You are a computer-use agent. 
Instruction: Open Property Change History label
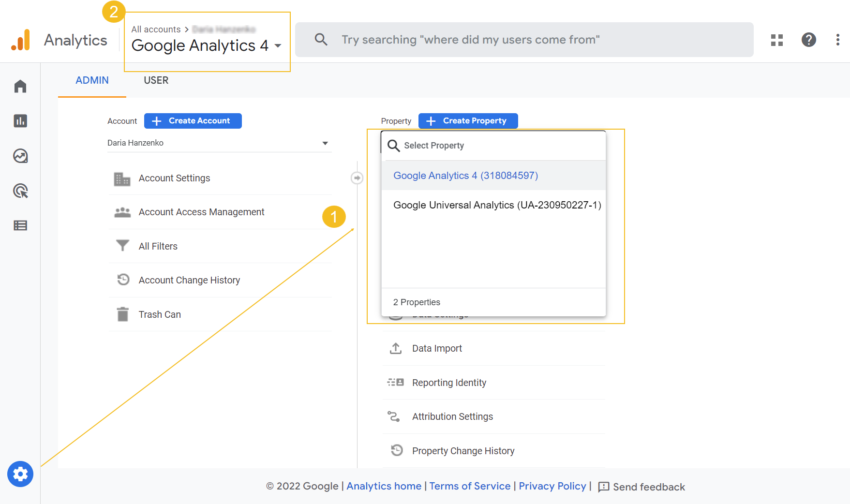(x=463, y=451)
